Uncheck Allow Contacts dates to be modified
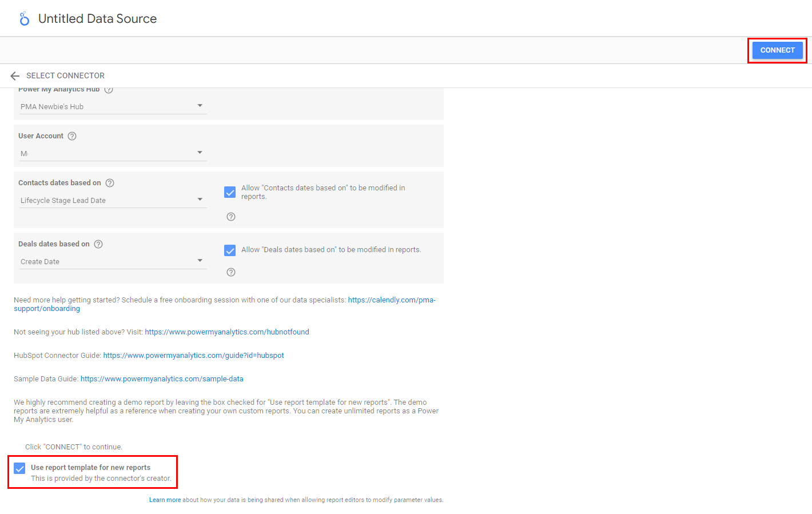The width and height of the screenshot is (812, 514). (x=230, y=192)
